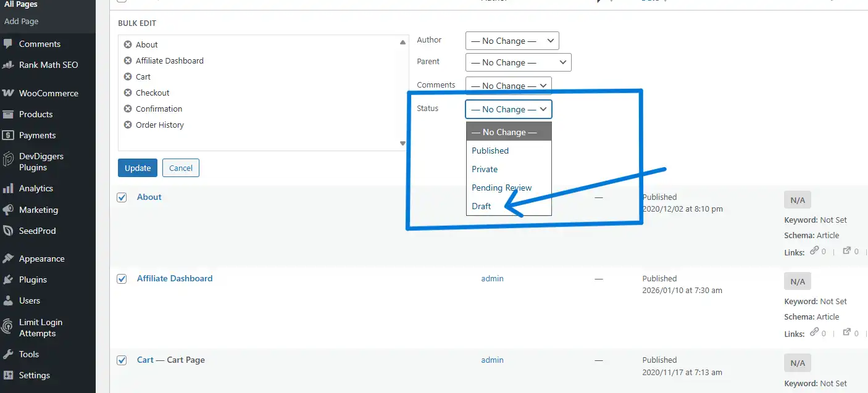Click the date '2020/12/02 at 8:10 pm'
The width and height of the screenshot is (868, 393).
point(682,209)
